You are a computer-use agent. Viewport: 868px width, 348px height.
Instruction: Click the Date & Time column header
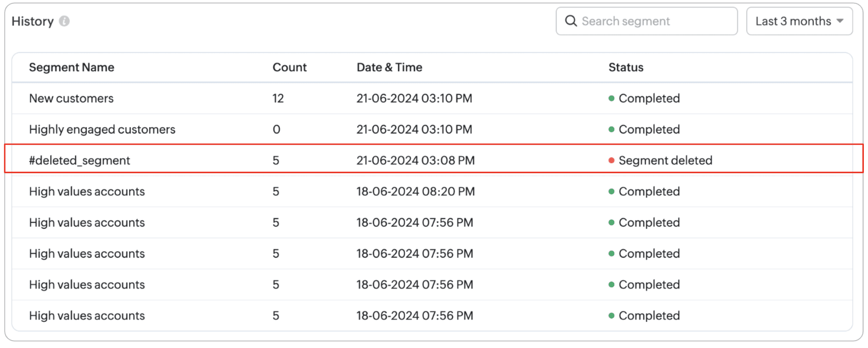(389, 68)
